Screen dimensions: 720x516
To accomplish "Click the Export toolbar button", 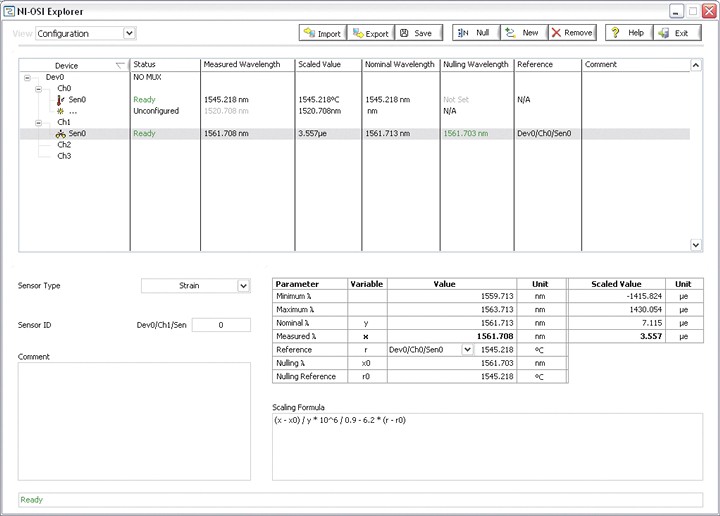I will [x=370, y=33].
